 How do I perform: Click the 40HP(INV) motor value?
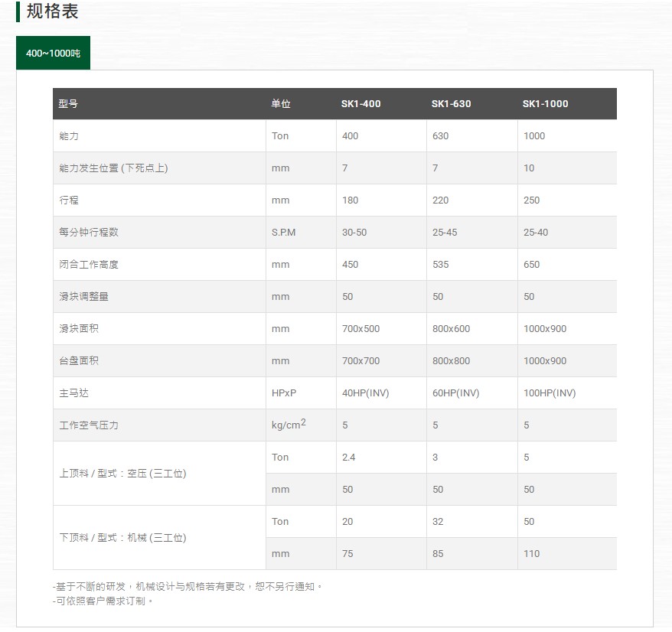(x=365, y=393)
